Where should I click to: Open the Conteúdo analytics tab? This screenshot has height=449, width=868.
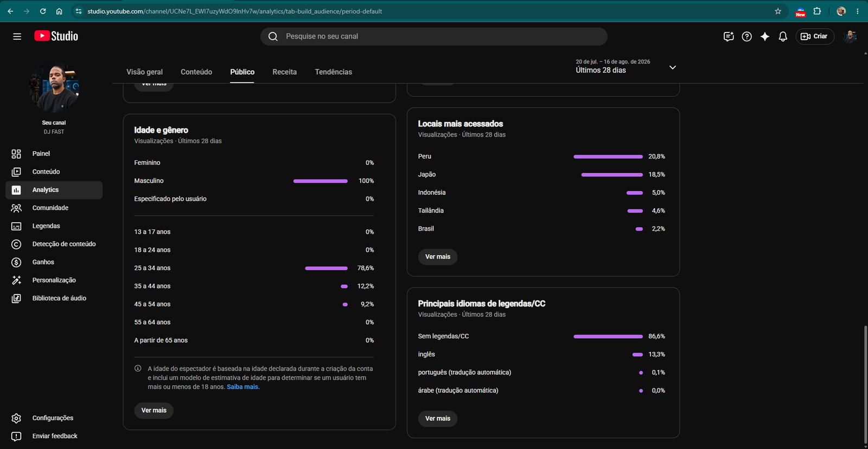click(196, 72)
